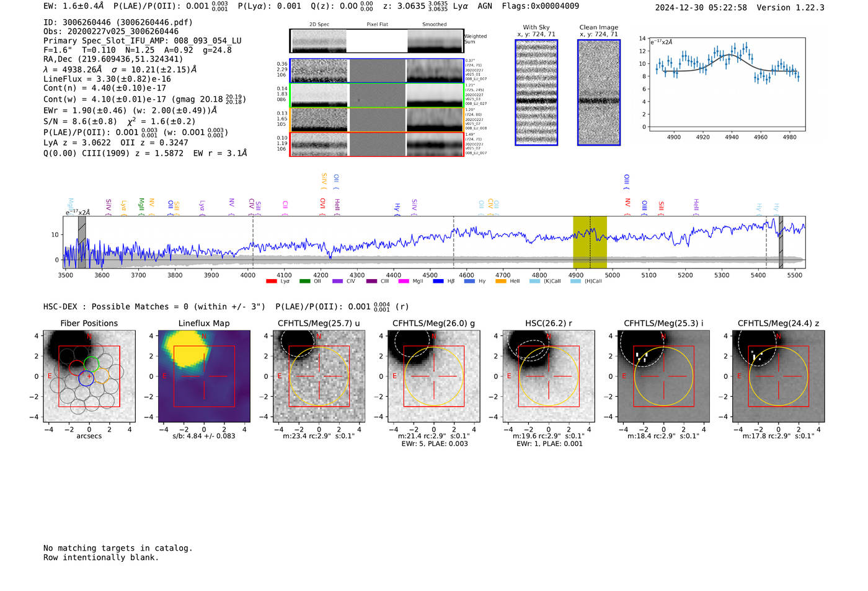Click the 'Smoothed' column header

click(435, 25)
